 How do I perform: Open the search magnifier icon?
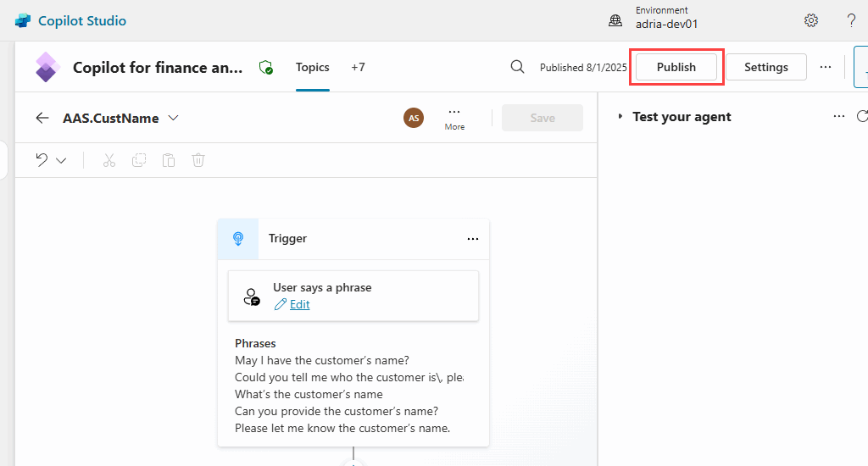tap(517, 67)
